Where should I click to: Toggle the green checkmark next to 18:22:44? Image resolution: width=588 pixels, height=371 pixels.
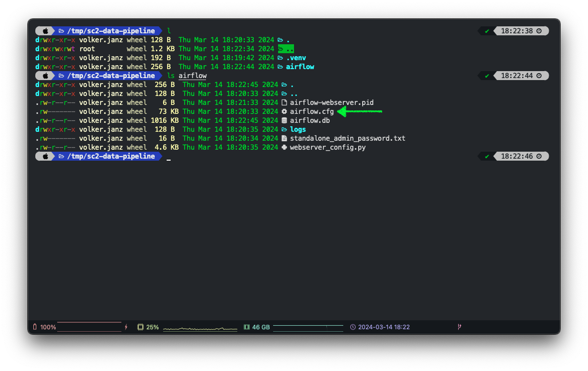click(x=487, y=76)
